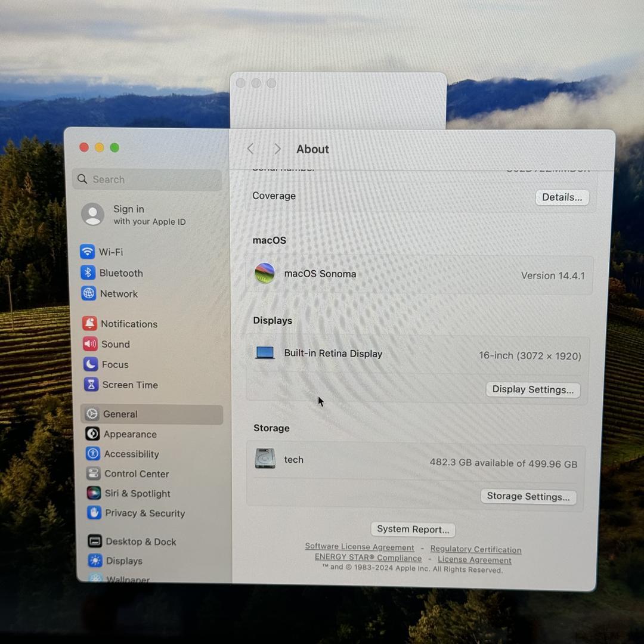Click the Privacy & Security sidebar label
Viewport: 644px width, 644px height.
click(x=145, y=513)
